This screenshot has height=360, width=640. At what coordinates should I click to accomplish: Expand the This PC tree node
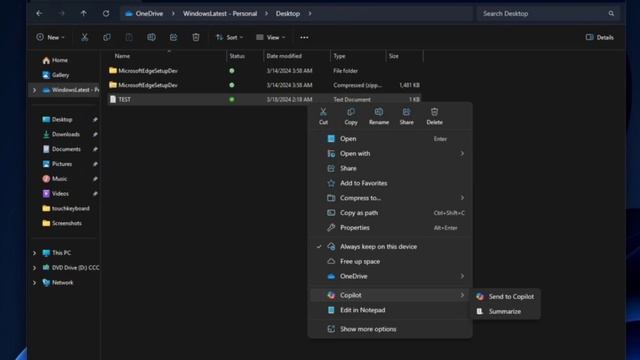(x=34, y=253)
